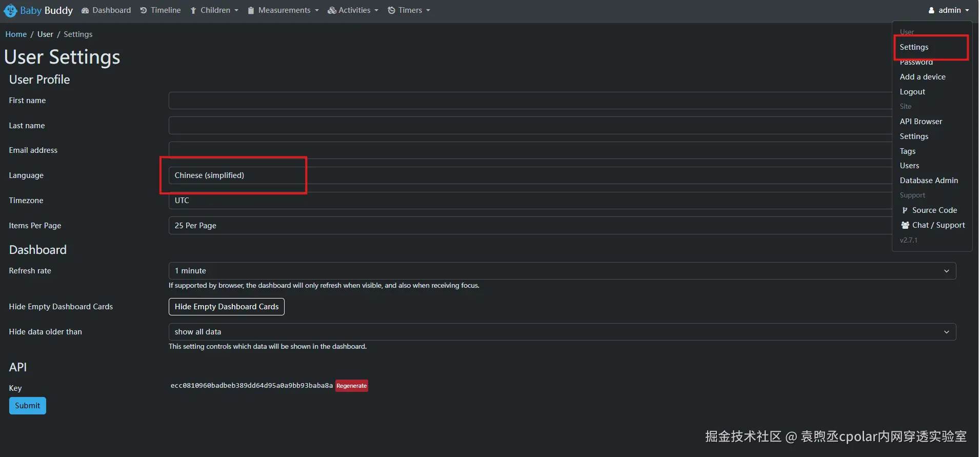Click the Source Code branch icon
The image size is (980, 457).
click(905, 210)
